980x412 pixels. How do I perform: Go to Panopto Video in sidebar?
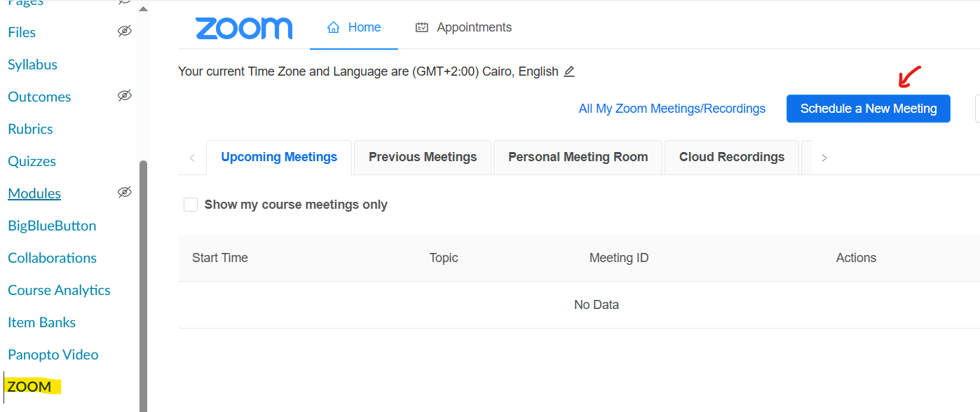[53, 355]
